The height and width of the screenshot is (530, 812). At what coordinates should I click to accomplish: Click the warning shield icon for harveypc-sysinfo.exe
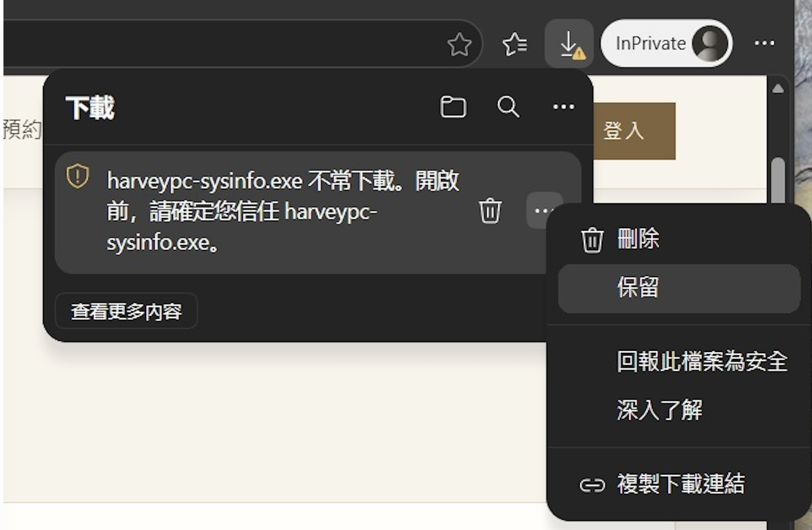tap(77, 176)
